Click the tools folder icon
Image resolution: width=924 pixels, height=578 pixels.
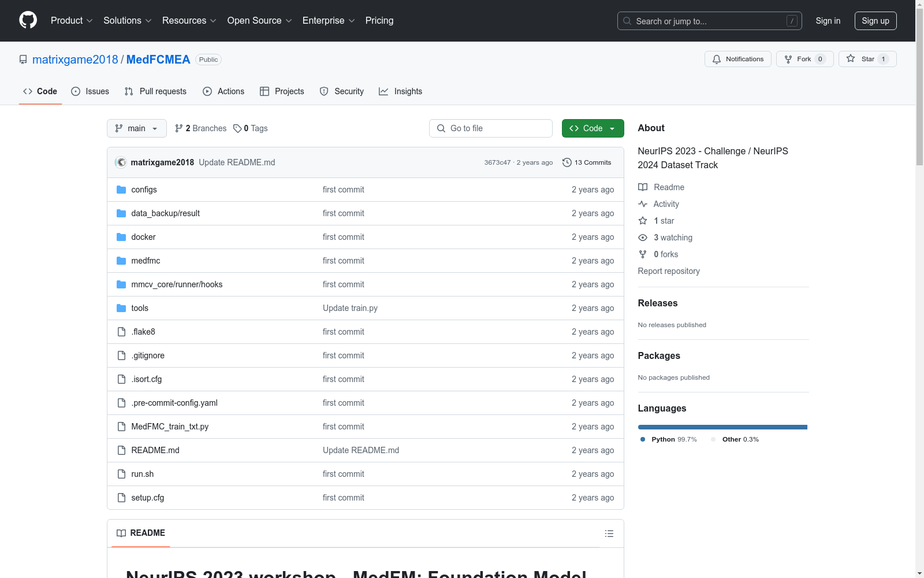click(x=121, y=308)
